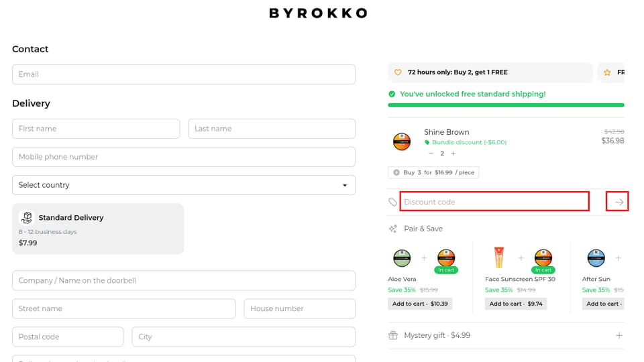Screen dimensions: 644x362
Task: Click the discount tag icon
Action: 393,202
